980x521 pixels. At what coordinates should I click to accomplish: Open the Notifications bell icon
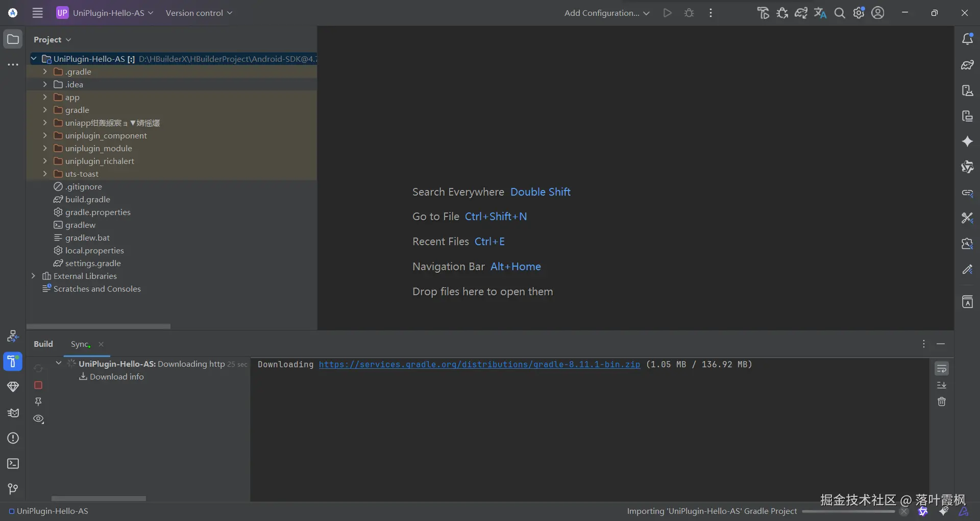[967, 39]
